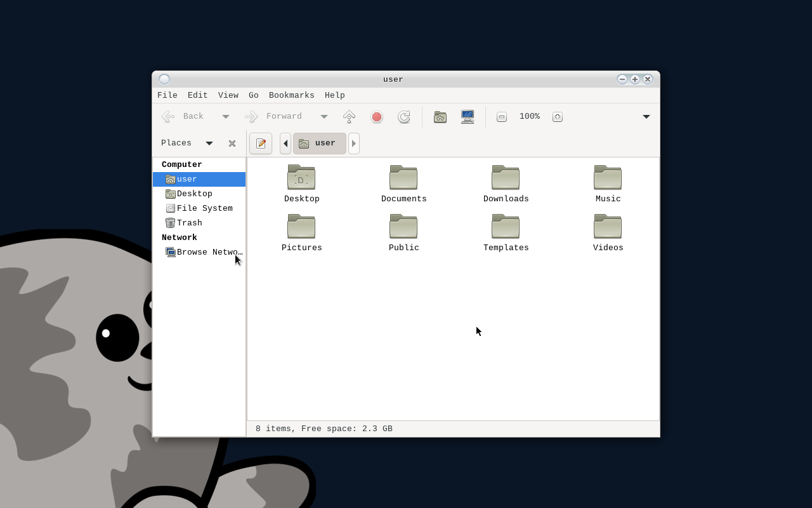This screenshot has height=508, width=812.
Task: Click left path bar scroll arrow
Action: point(285,144)
